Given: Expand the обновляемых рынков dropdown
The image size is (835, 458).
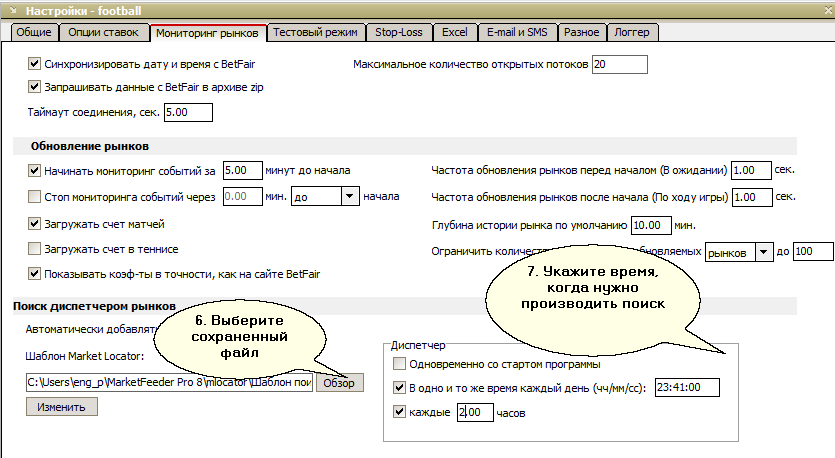Looking at the screenshot, I should [x=764, y=252].
